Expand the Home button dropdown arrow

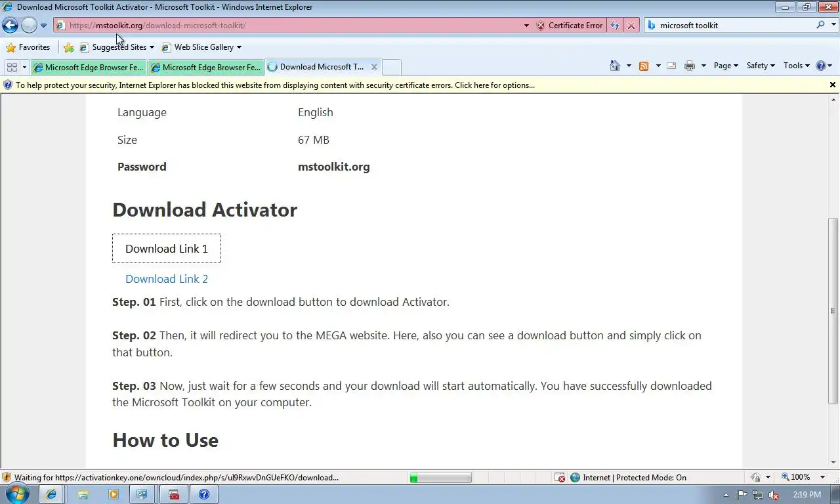coord(629,66)
